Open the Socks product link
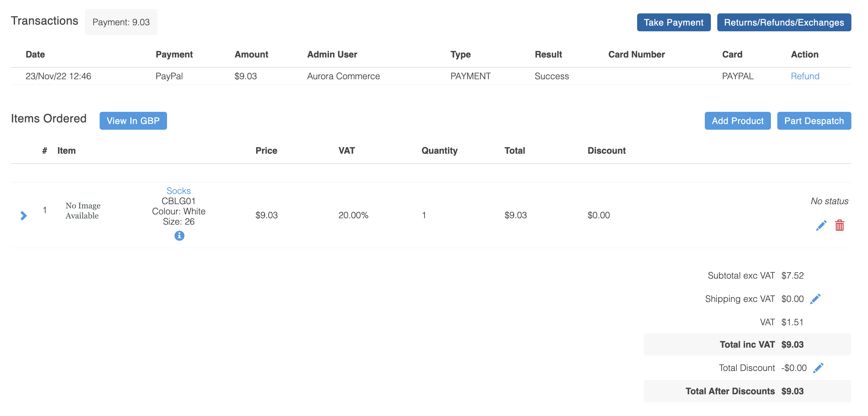 179,191
